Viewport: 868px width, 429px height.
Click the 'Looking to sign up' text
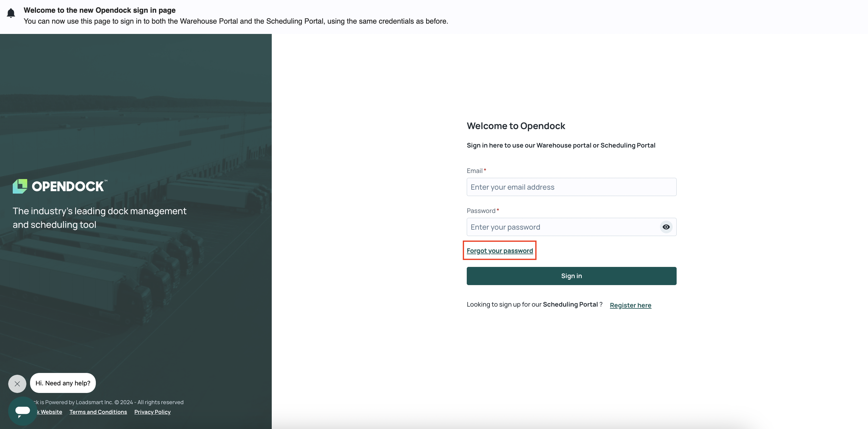pos(534,304)
